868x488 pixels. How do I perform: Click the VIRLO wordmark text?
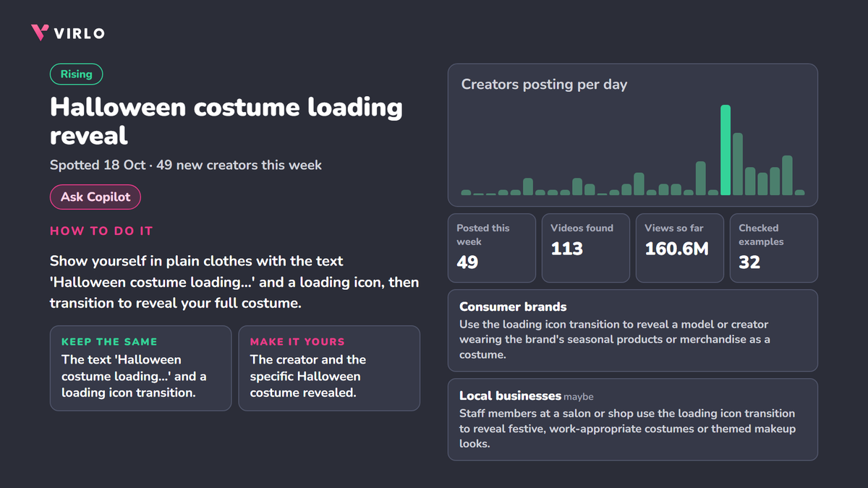(x=80, y=33)
